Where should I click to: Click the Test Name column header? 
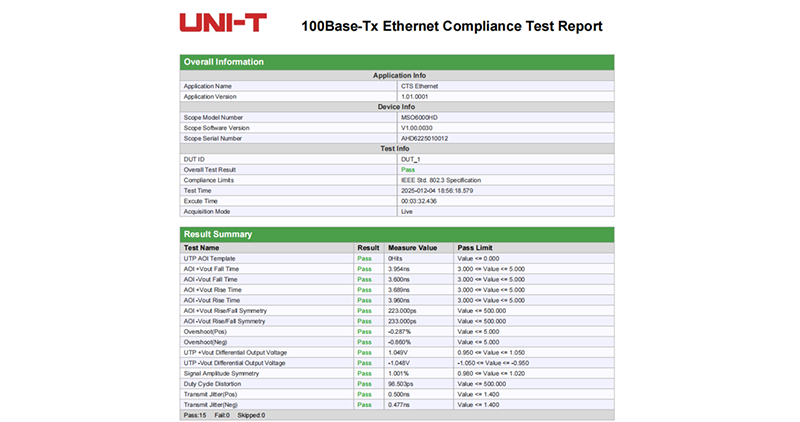pyautogui.click(x=202, y=247)
